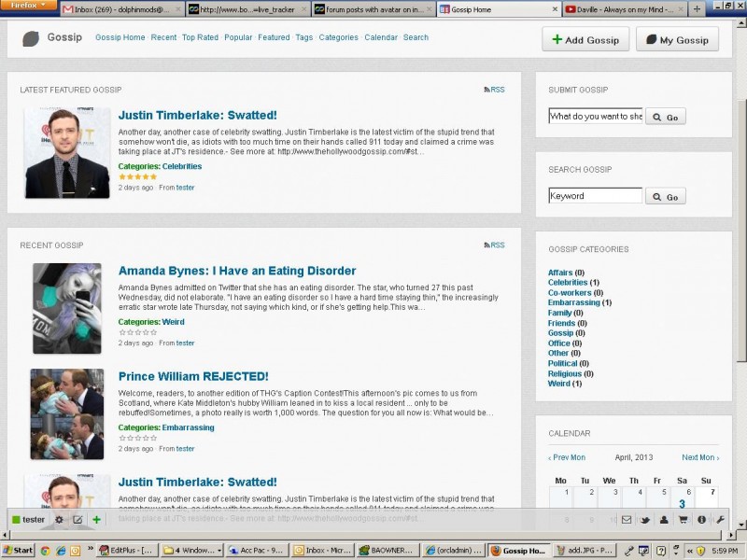Click the Prev Mon calendar link

(567, 457)
